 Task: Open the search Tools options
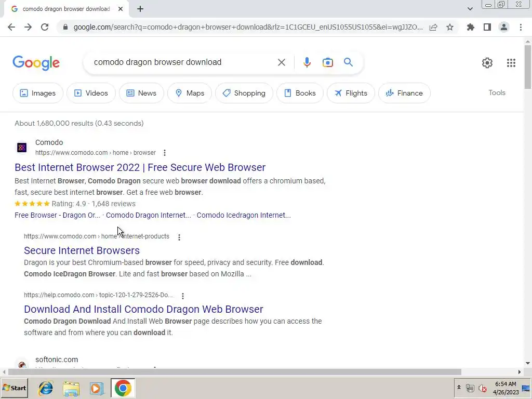497,92
